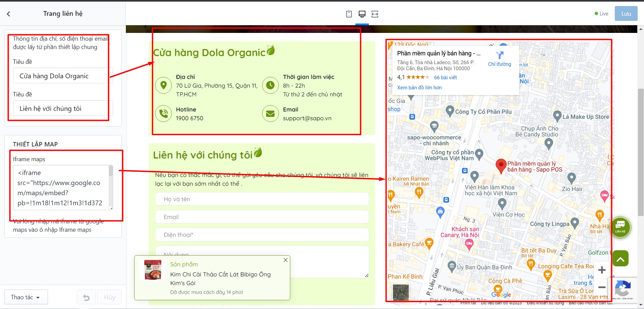The width and height of the screenshot is (644, 309).
Task: Click the Bakery Café map marker
Action: (x=429, y=243)
